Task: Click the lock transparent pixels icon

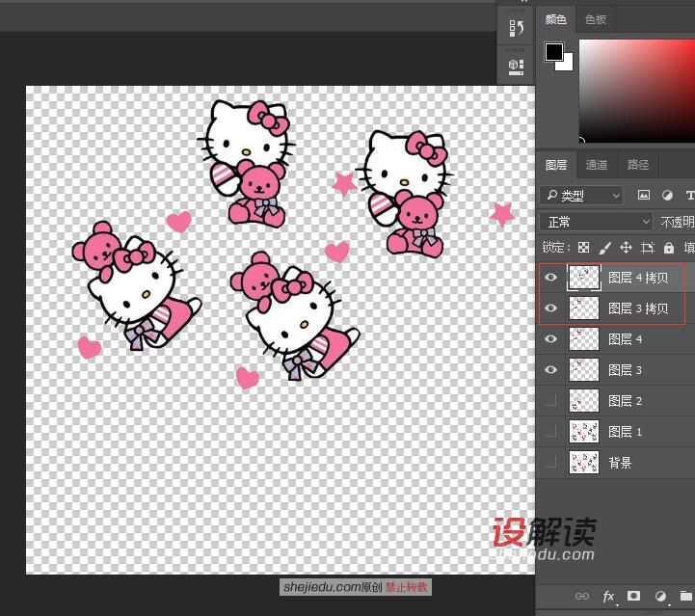Action: (x=583, y=248)
